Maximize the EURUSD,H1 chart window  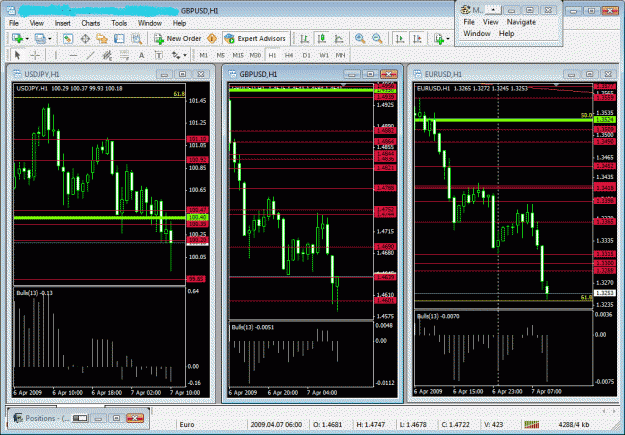[x=590, y=74]
